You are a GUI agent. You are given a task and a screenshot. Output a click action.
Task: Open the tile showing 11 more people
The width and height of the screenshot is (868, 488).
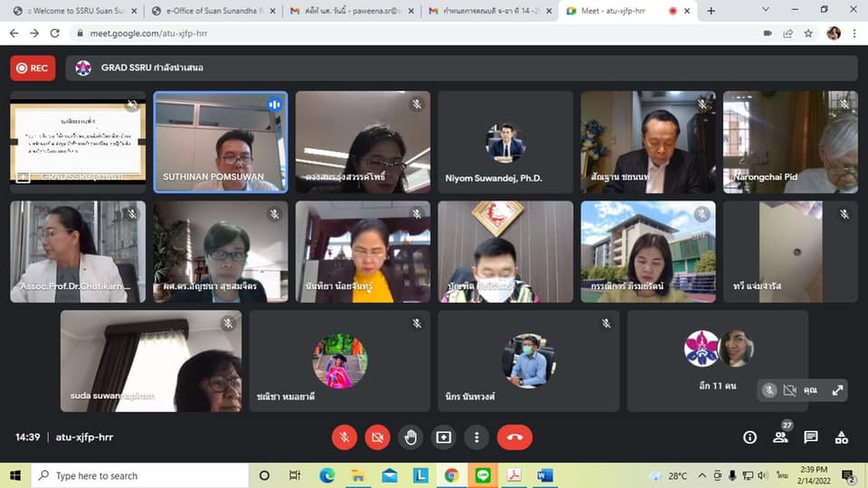(x=717, y=361)
